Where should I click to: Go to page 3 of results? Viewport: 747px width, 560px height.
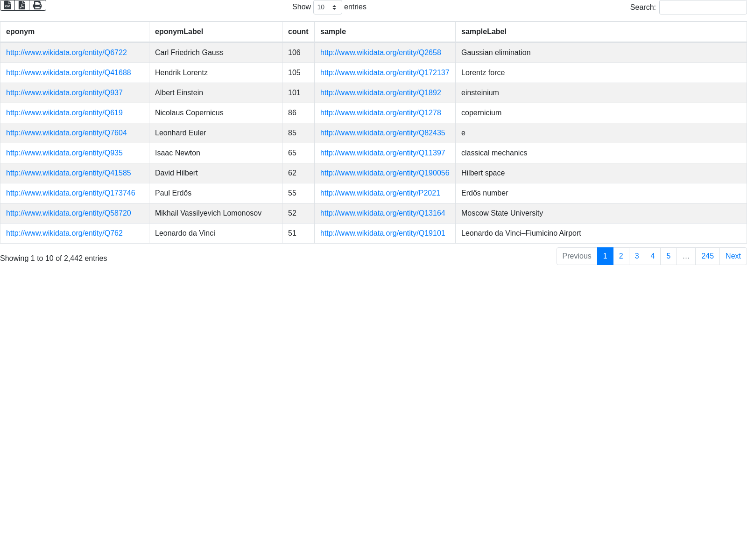[x=637, y=256]
